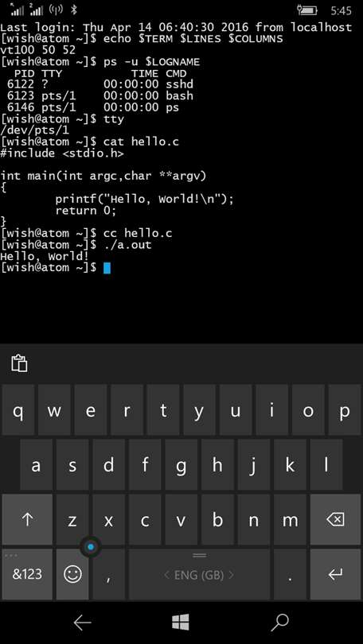This screenshot has height=644, width=363.
Task: Tap the q key
Action: 18,410
